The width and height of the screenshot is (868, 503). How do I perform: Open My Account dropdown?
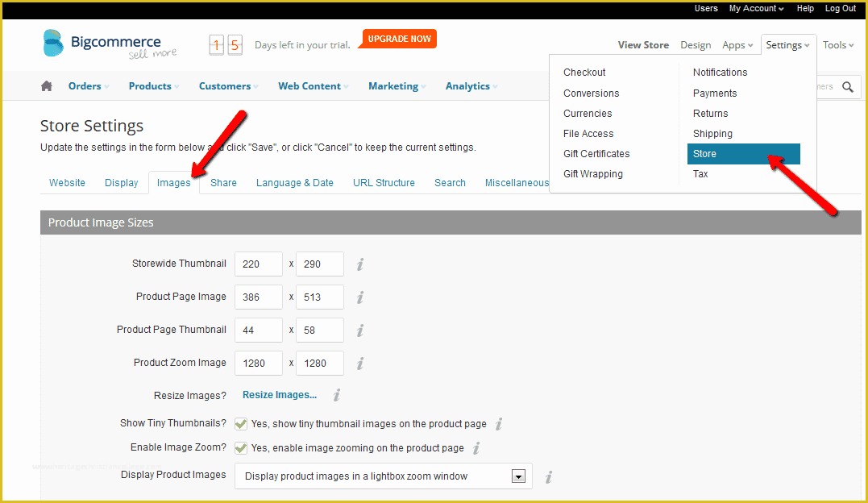[756, 8]
